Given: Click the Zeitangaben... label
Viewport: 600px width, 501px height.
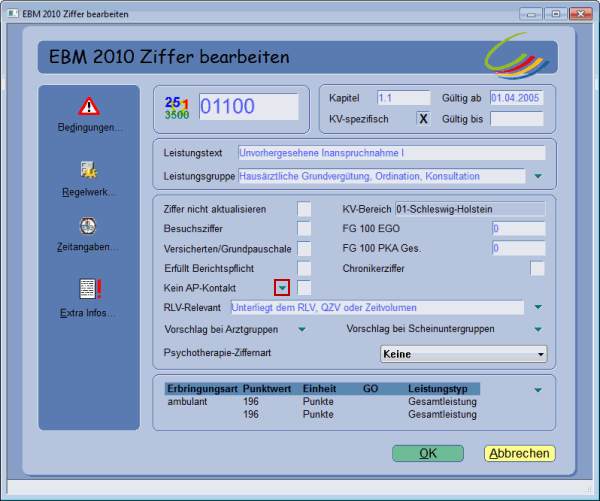Looking at the screenshot, I should (88, 247).
